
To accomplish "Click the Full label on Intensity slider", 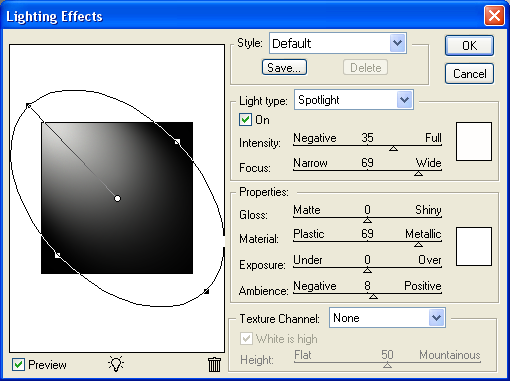I will point(433,138).
